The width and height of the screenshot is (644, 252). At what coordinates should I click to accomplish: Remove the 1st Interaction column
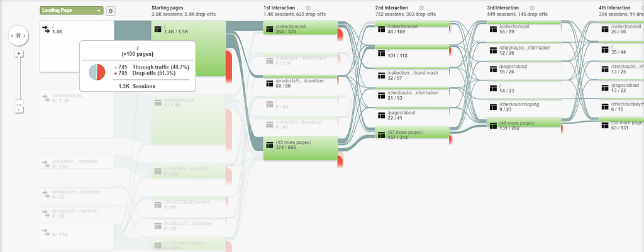tap(308, 8)
